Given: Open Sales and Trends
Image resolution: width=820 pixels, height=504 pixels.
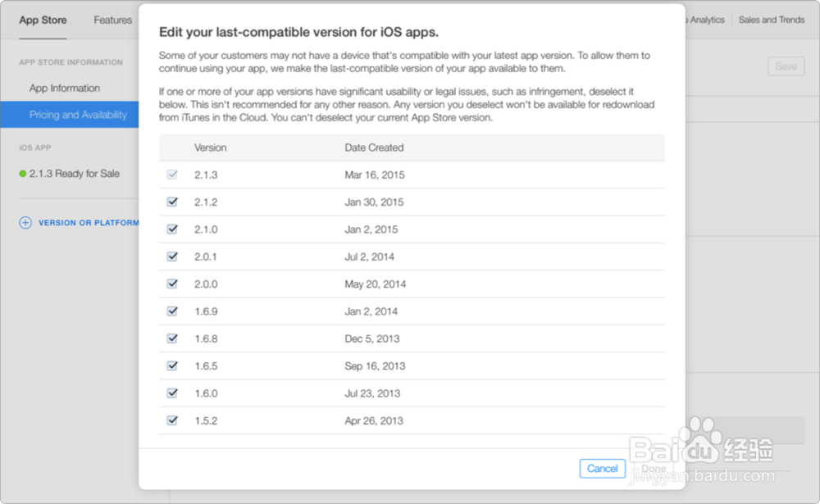Looking at the screenshot, I should coord(771,20).
